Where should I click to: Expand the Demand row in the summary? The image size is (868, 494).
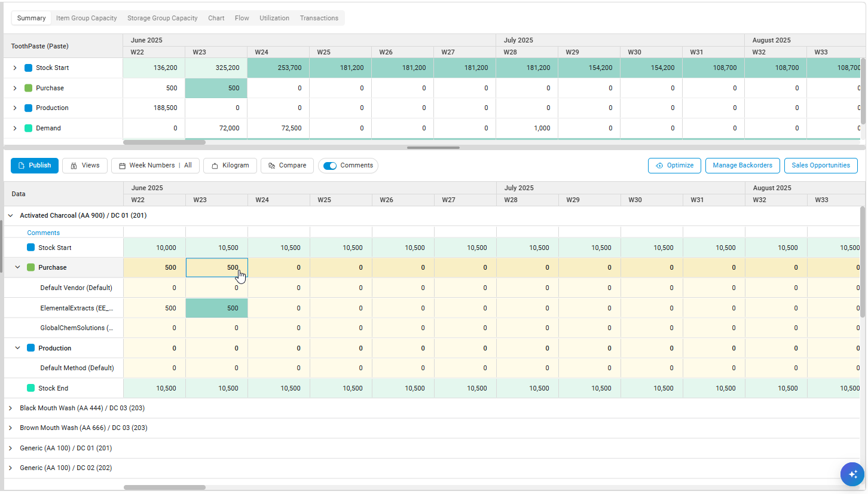point(15,128)
